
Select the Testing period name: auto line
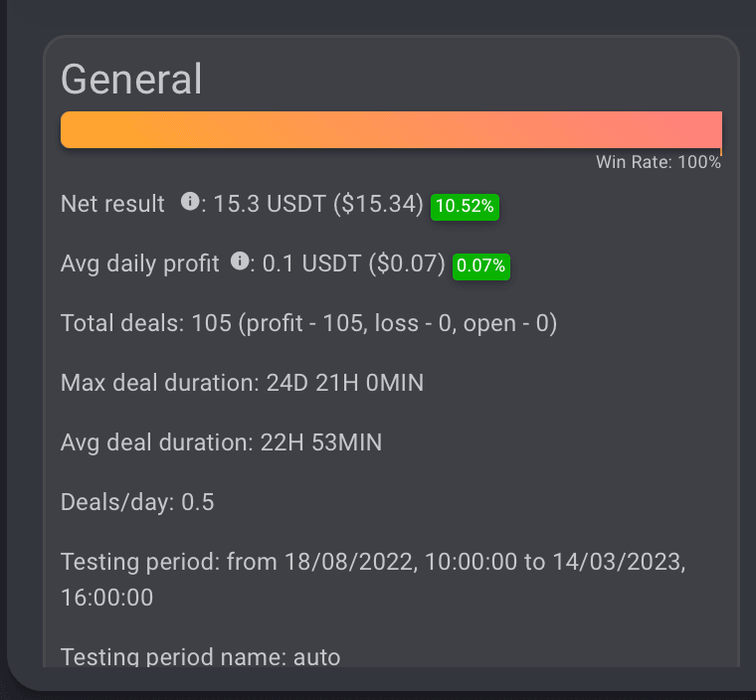click(x=200, y=656)
